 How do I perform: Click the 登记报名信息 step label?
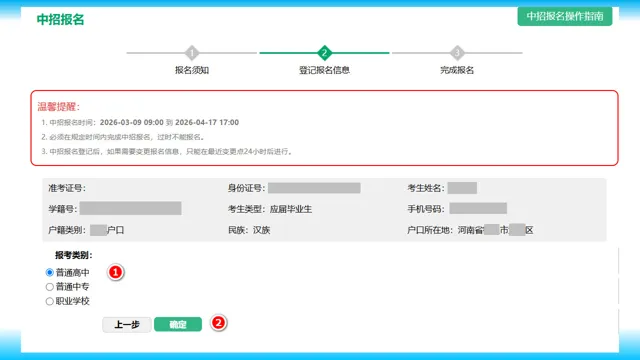pos(324,70)
